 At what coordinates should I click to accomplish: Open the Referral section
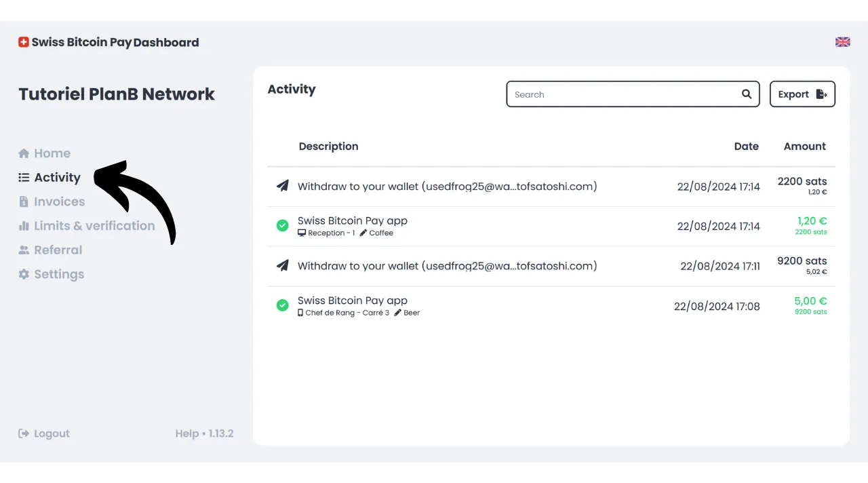pyautogui.click(x=58, y=250)
